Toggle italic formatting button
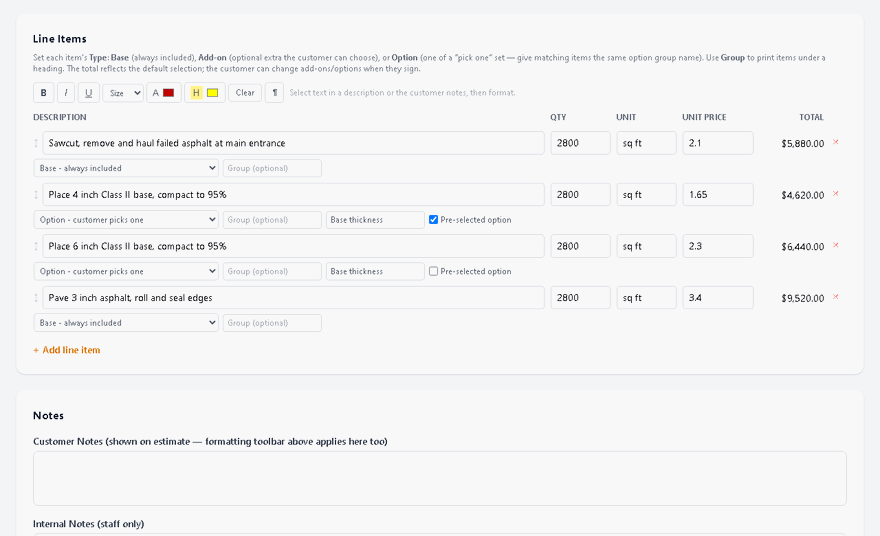The image size is (880, 536). coord(66,93)
